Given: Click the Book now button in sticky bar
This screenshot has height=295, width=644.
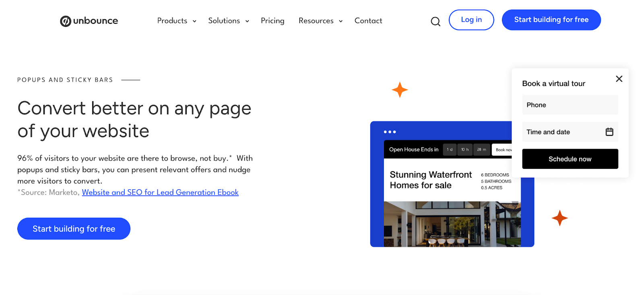Looking at the screenshot, I should 502,150.
